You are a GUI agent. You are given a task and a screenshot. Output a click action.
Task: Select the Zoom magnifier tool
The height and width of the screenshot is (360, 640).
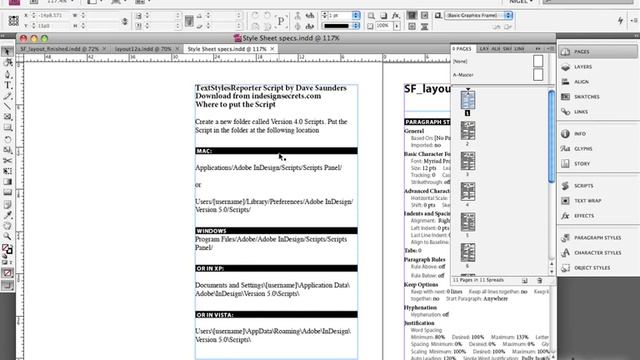7,236
